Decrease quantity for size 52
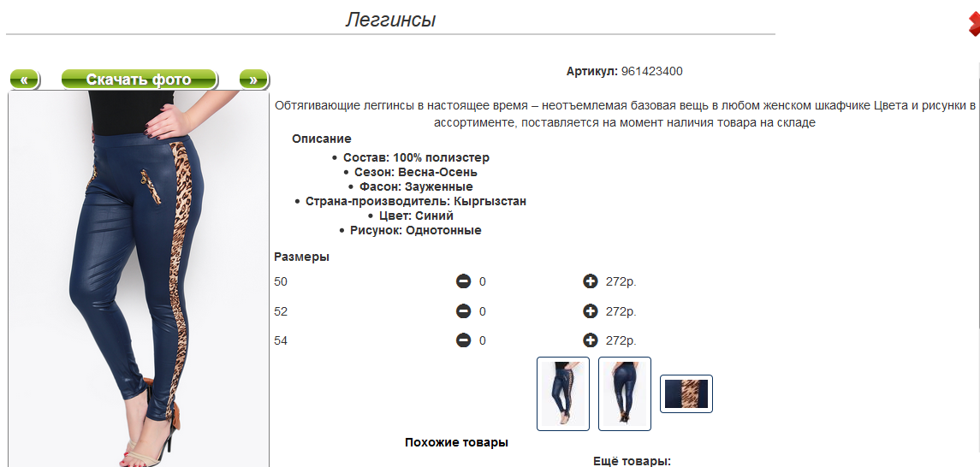 pos(463,311)
